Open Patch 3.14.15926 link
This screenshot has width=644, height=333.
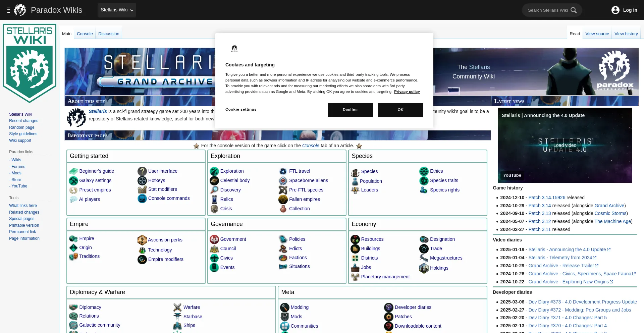coord(547,198)
